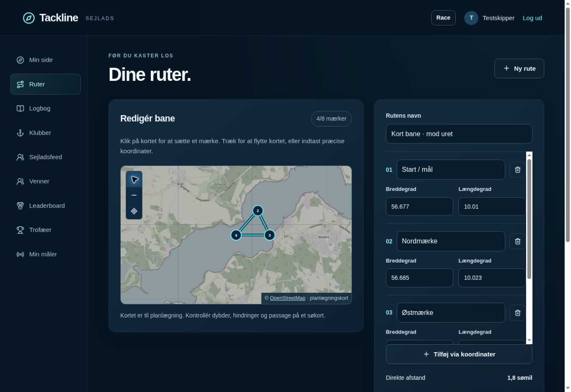Screen dimensions: 571x392
Task: Open Klubber from the sidebar
Action: point(45,133)
